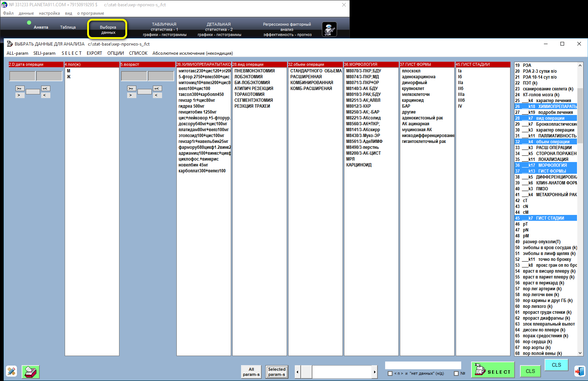Open the СПИСОК menu
The image size is (588, 381).
(138, 53)
